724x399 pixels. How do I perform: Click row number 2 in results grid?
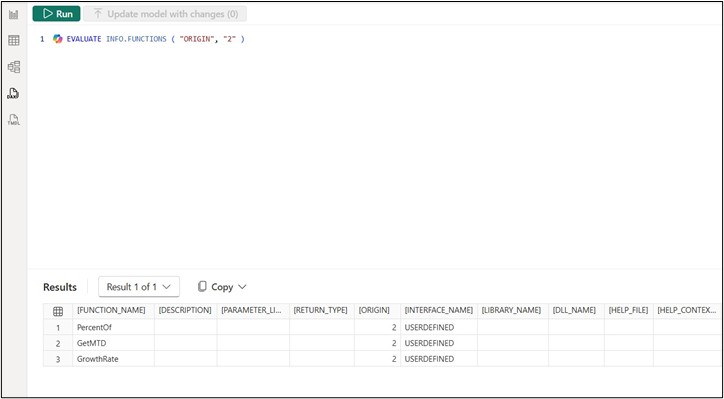pyautogui.click(x=58, y=343)
